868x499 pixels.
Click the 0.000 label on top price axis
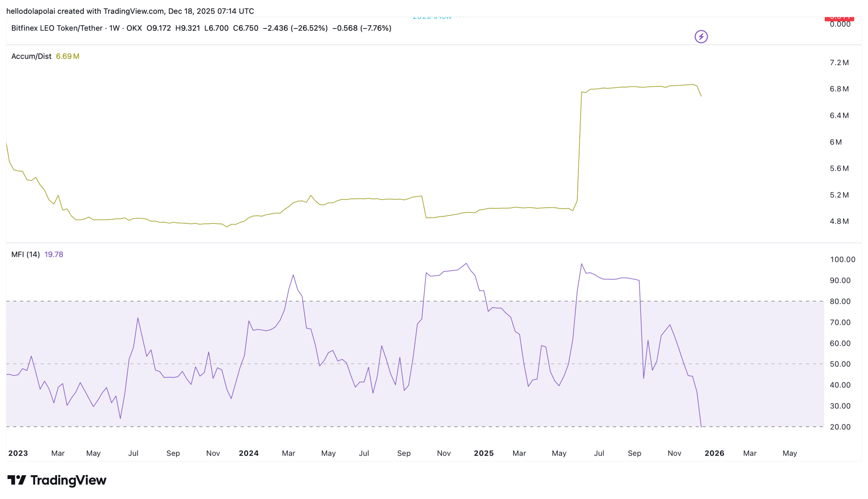point(840,24)
